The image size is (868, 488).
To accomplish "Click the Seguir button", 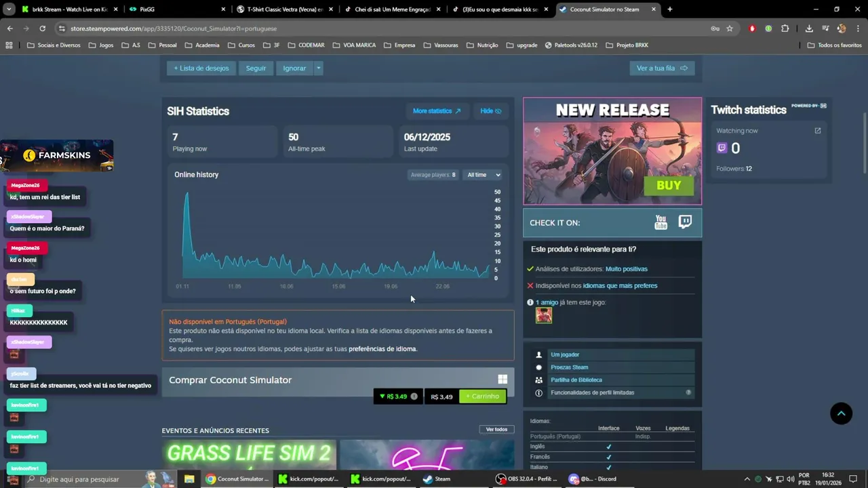I will pos(256,68).
